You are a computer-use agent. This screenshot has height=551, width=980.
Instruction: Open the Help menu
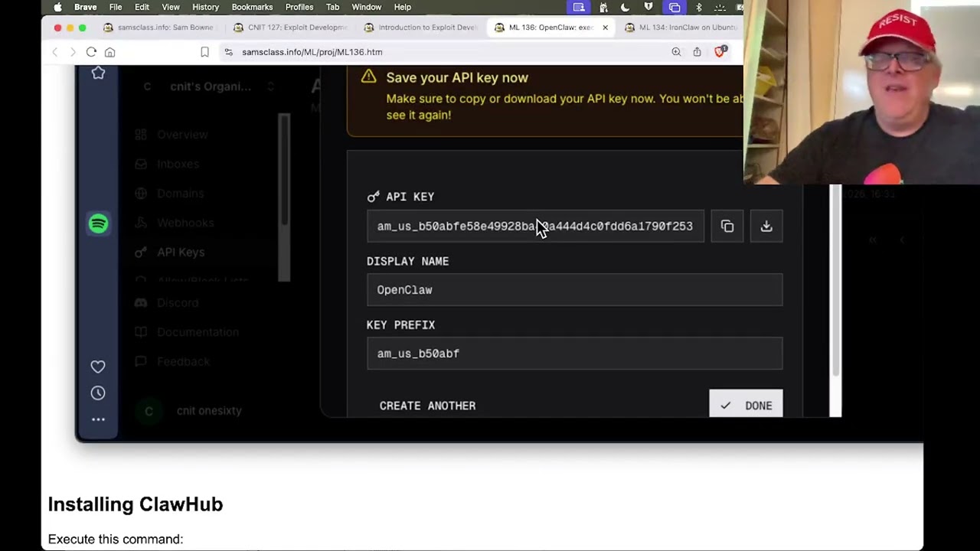(403, 7)
